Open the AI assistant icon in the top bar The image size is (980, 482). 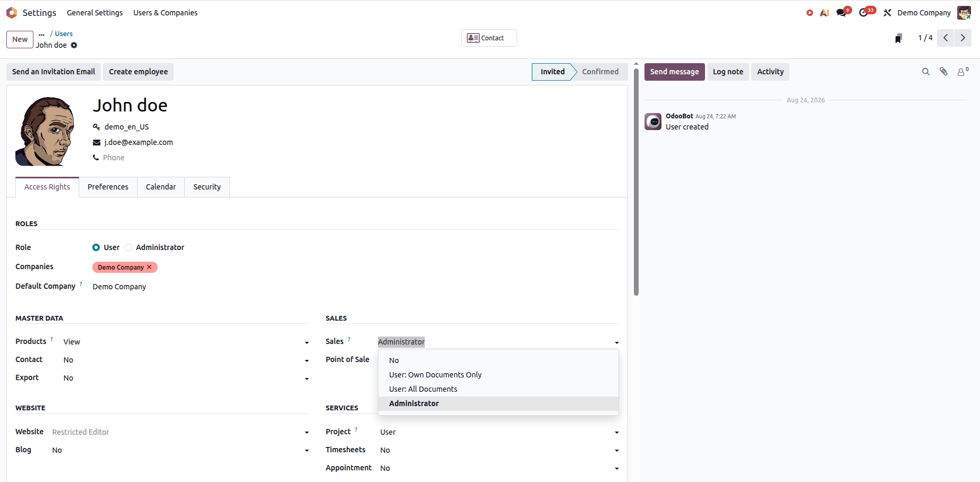[824, 13]
